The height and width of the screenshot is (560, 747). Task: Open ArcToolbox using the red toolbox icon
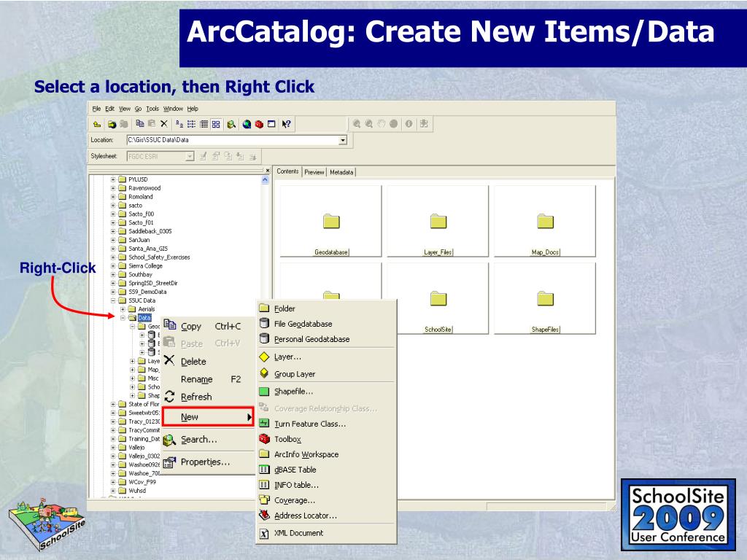[x=259, y=124]
